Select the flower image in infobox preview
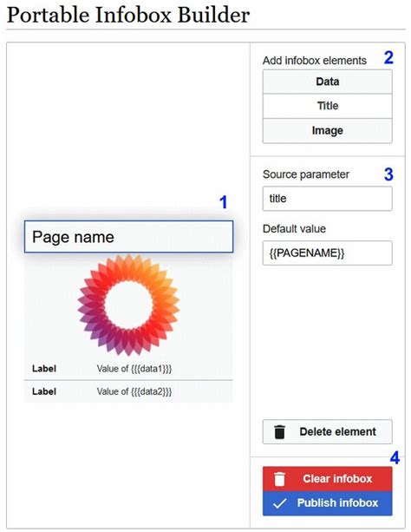The height and width of the screenshot is (532, 411). pyautogui.click(x=128, y=305)
